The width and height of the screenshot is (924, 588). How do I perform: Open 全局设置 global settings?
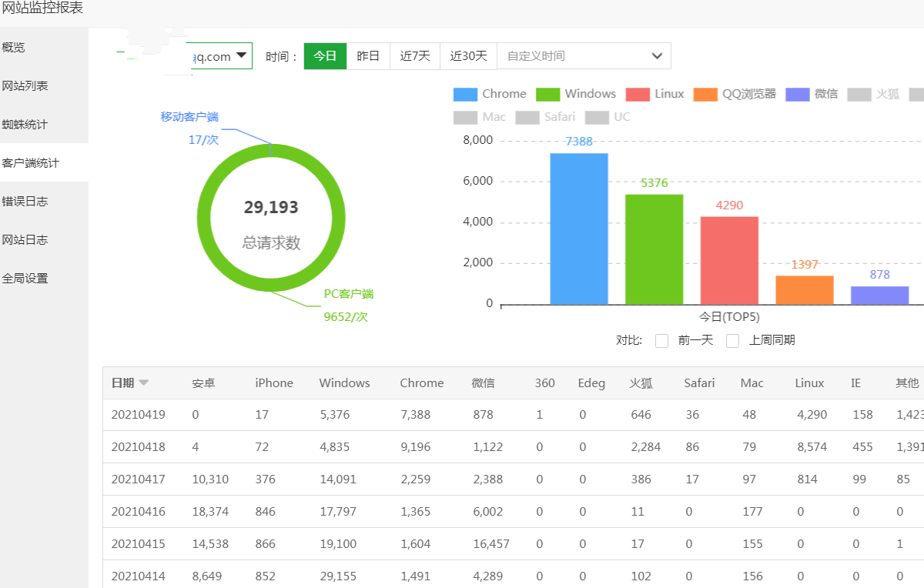(44, 279)
